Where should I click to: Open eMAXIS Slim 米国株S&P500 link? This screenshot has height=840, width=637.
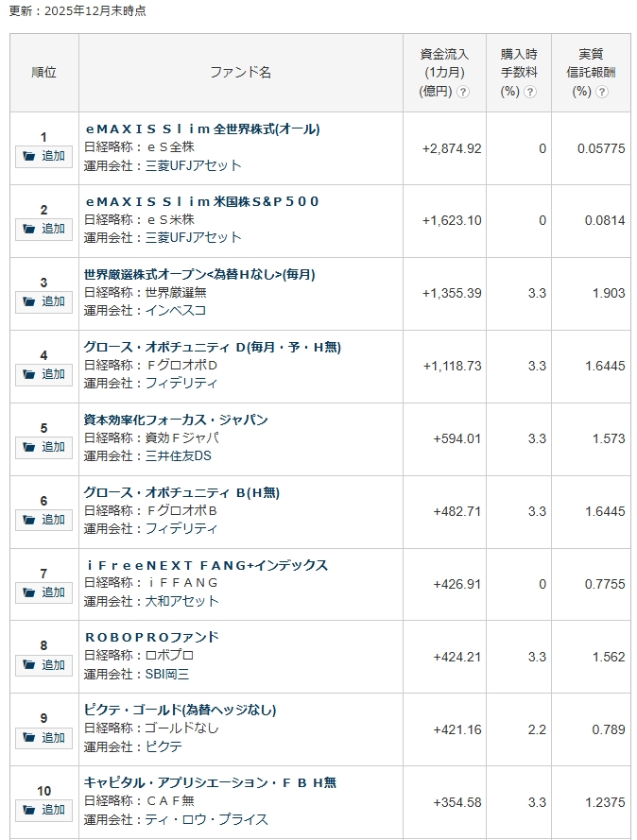202,201
